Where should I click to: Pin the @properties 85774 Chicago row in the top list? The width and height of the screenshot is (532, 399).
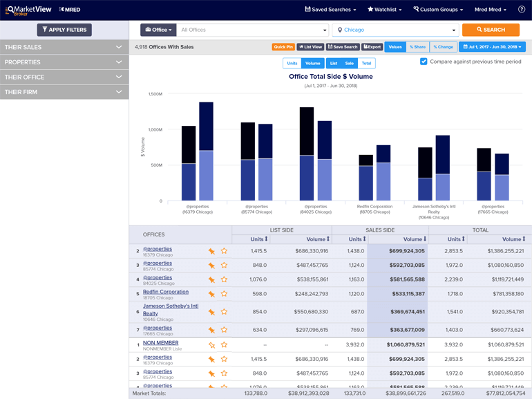pyautogui.click(x=211, y=266)
